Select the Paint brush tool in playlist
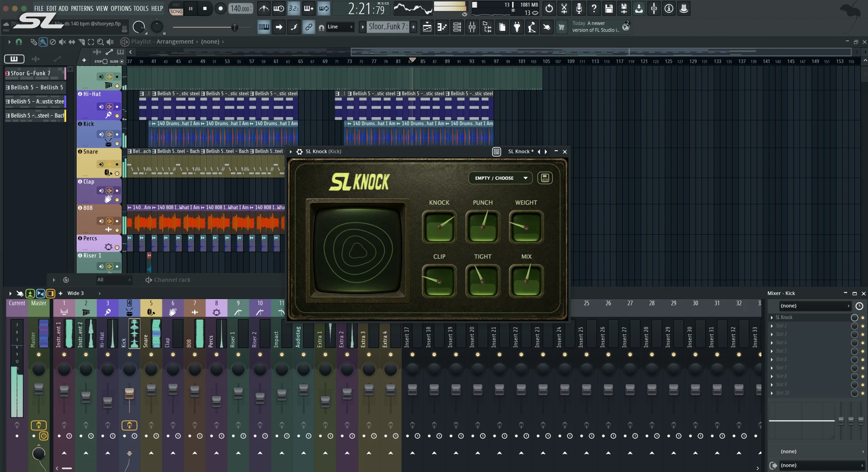This screenshot has width=868, height=472. click(43, 42)
